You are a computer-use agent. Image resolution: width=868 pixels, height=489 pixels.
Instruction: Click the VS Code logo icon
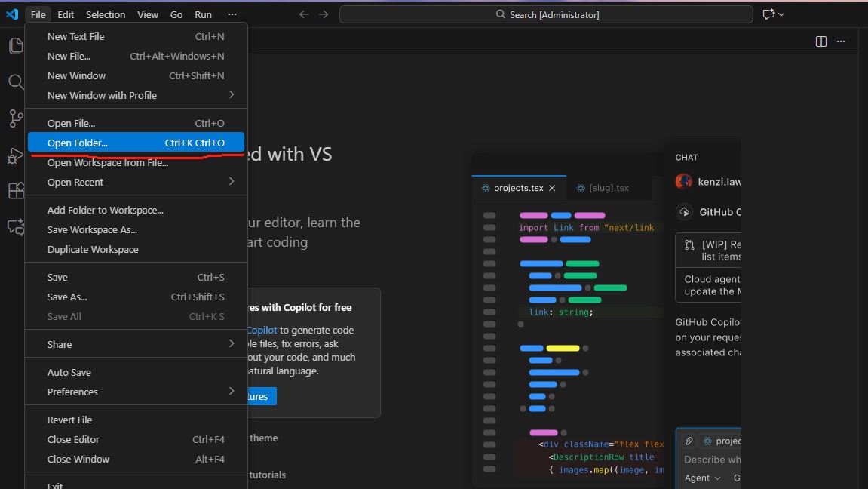(x=11, y=14)
